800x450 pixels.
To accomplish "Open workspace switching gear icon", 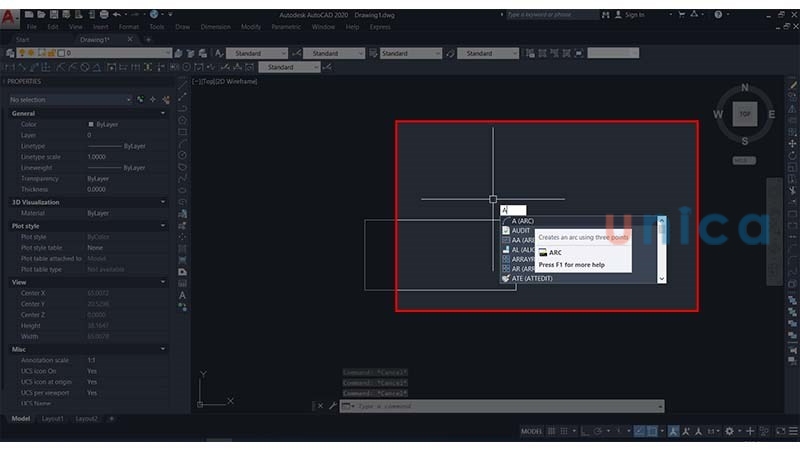I will [729, 431].
